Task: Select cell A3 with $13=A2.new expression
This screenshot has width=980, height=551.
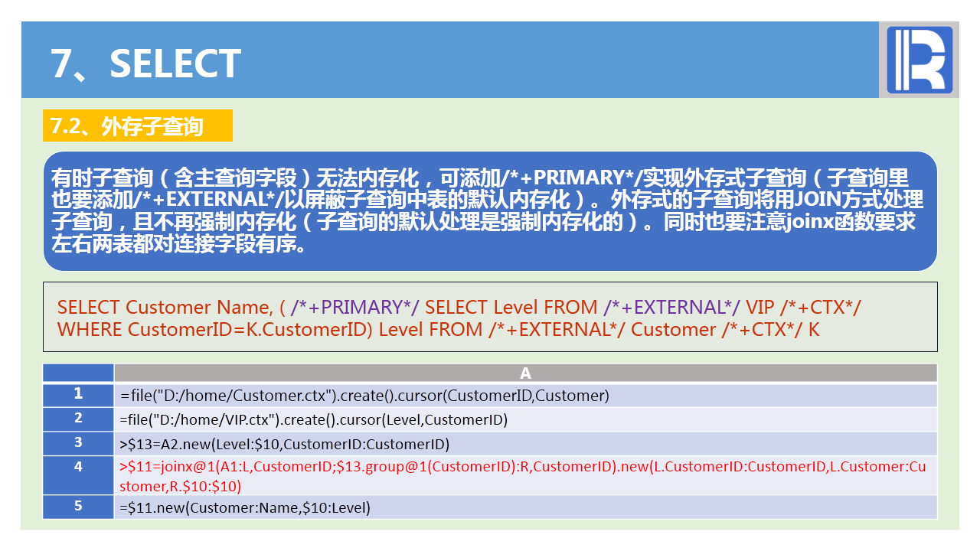Action: [x=525, y=443]
